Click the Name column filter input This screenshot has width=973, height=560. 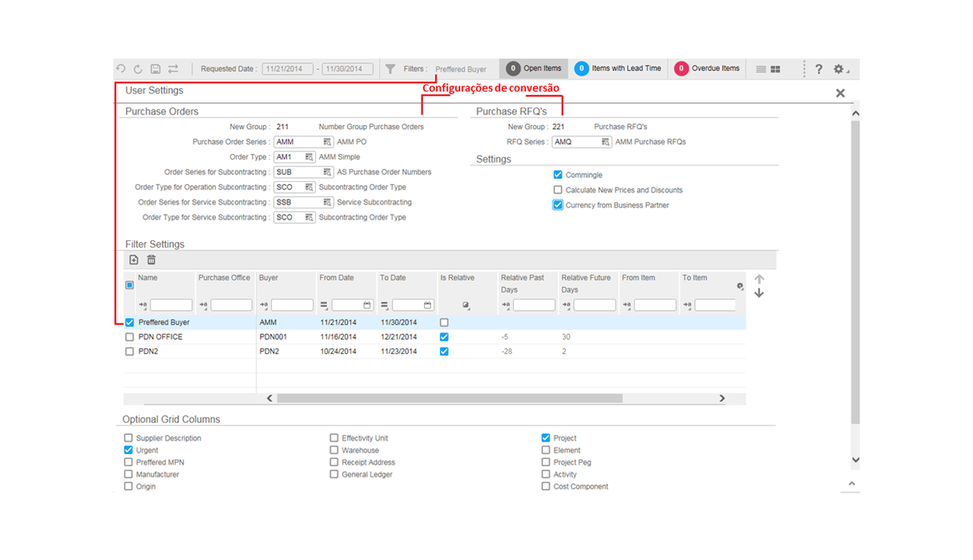(x=170, y=305)
